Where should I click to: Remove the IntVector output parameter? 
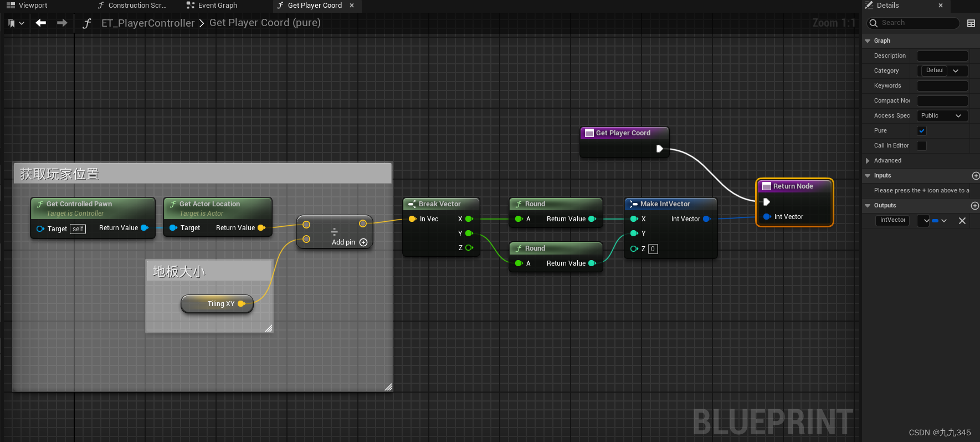pyautogui.click(x=962, y=221)
